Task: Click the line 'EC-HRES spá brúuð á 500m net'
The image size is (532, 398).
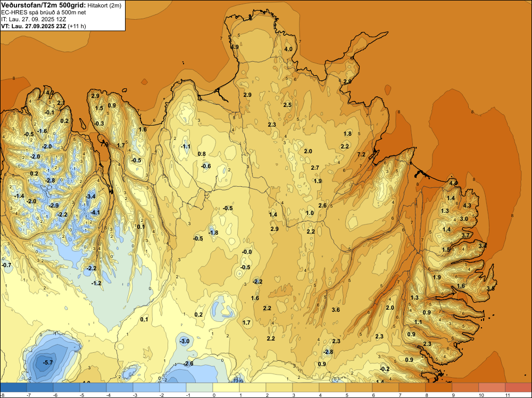Action: (43, 12)
